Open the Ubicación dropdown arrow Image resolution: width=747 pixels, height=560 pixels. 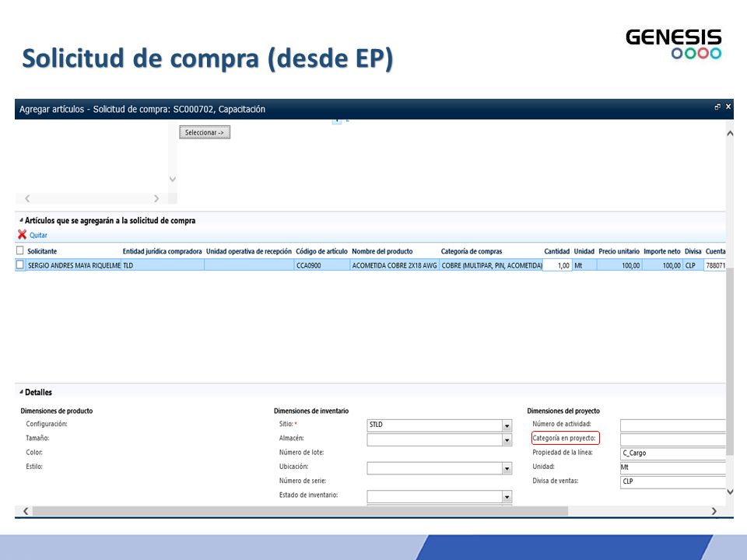point(507,468)
